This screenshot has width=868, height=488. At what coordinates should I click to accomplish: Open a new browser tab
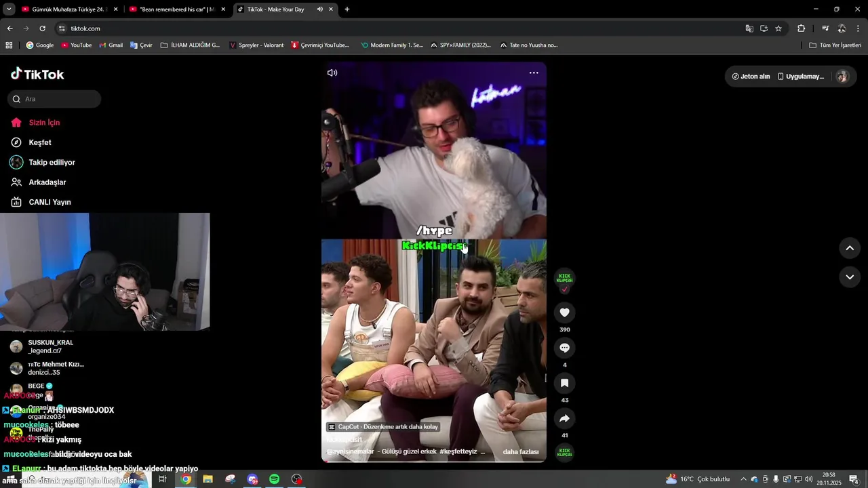click(347, 9)
